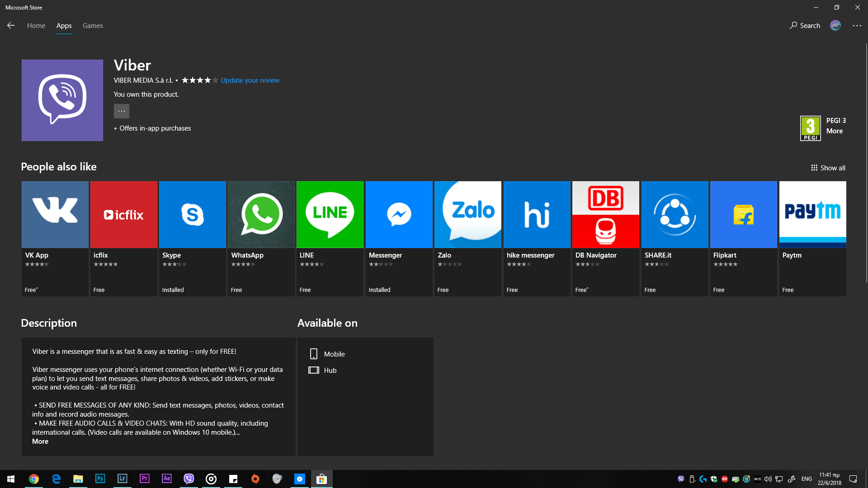The width and height of the screenshot is (868, 488).
Task: Open the more options button under Viber
Action: pyautogui.click(x=122, y=111)
